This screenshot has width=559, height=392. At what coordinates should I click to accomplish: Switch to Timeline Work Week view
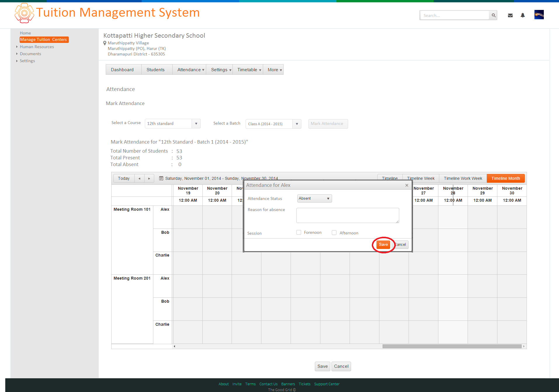coord(463,178)
